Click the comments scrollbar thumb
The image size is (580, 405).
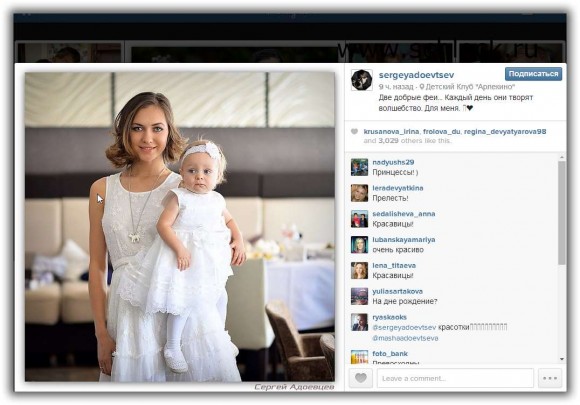[x=562, y=213]
